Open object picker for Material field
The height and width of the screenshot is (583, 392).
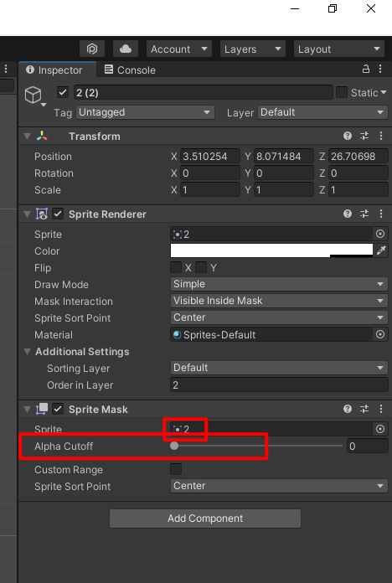point(380,334)
